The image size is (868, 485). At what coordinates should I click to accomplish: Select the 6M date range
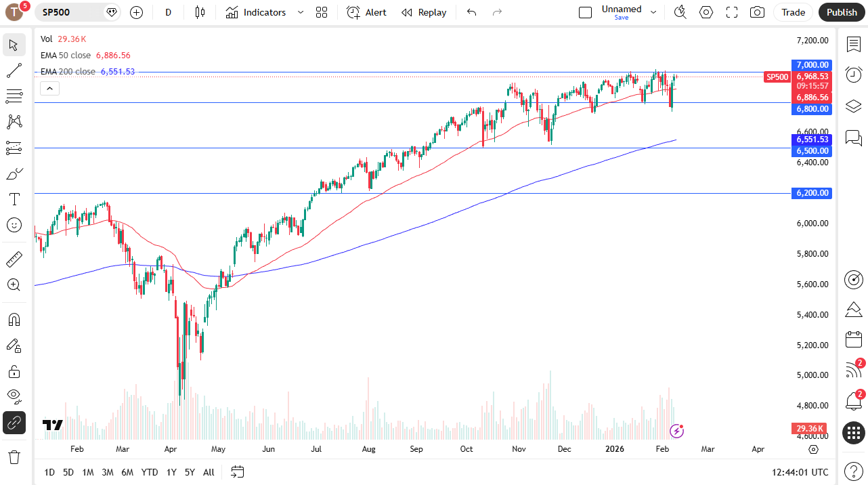[127, 472]
